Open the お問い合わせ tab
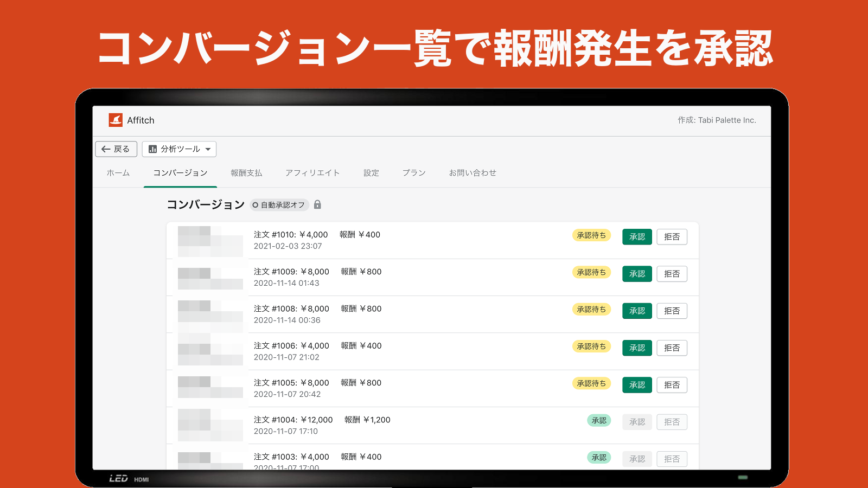The image size is (868, 488). 473,172
